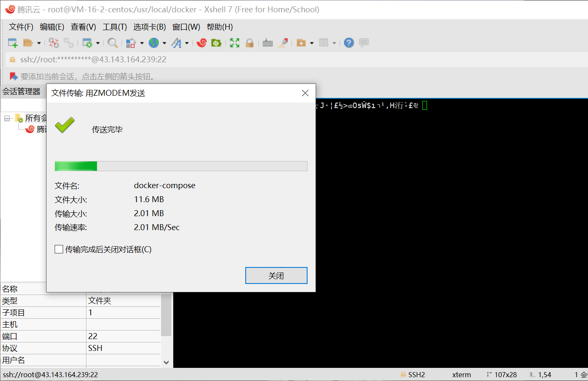Click the layout panes icon
Viewport: 588px width, 381px height.
click(x=324, y=43)
